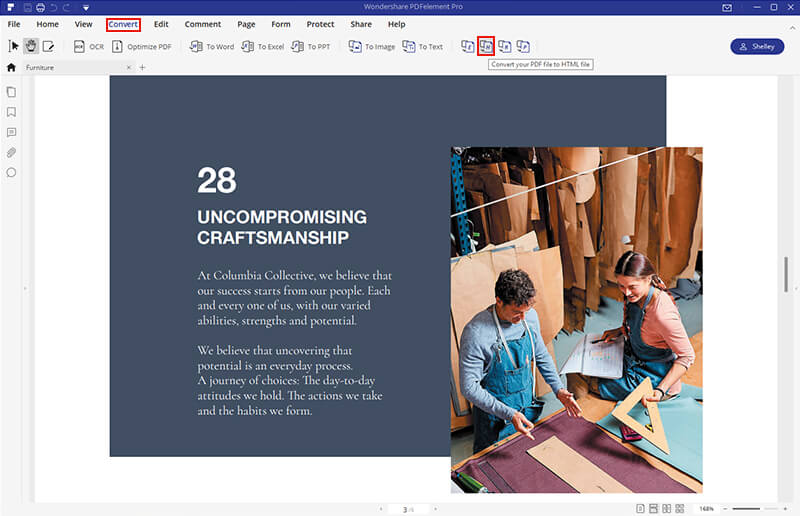Click the OCR tool
The width and height of the screenshot is (800, 516).
[x=88, y=46]
